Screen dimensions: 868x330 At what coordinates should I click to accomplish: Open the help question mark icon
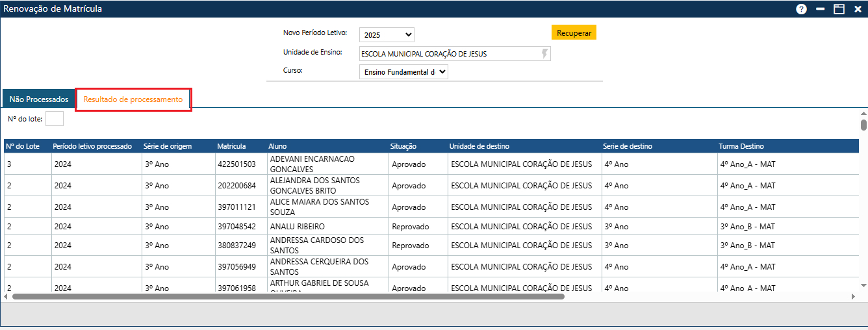(801, 9)
